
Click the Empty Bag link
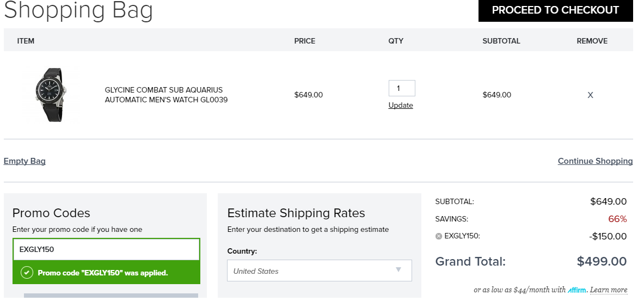24,161
